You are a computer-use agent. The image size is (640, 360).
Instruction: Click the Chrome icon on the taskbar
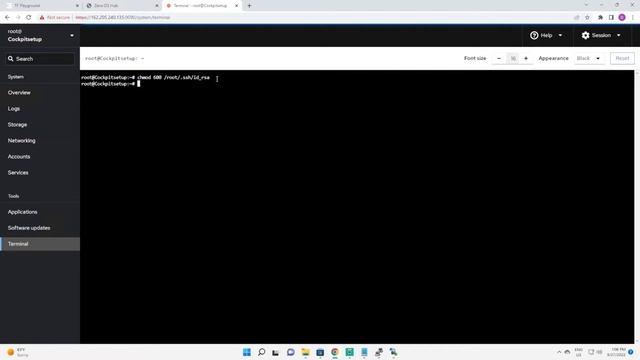pos(335,352)
